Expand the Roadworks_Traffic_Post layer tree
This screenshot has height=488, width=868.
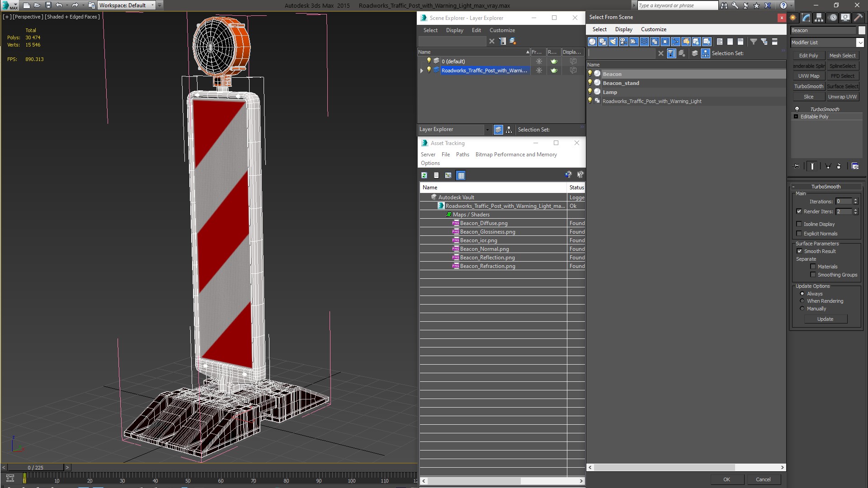421,70
